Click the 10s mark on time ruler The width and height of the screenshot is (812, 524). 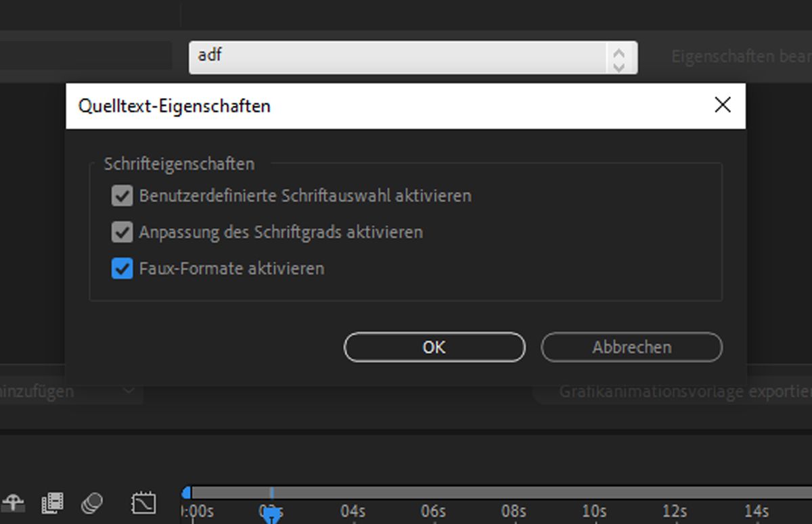point(594,512)
